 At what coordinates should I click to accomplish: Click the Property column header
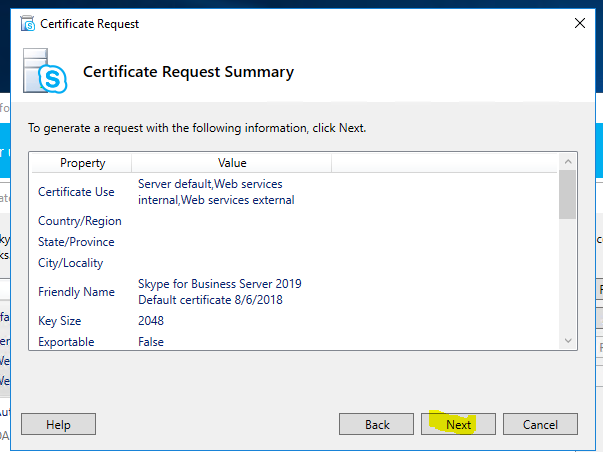pos(82,163)
